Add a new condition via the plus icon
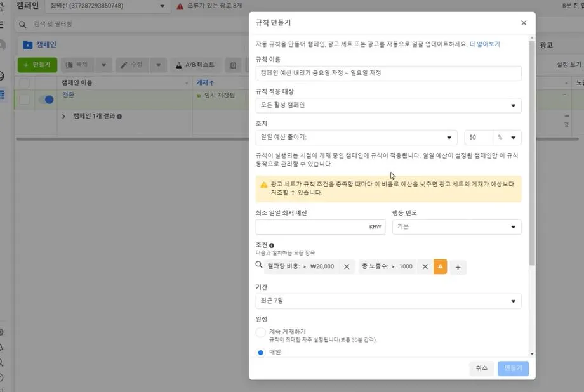Image resolution: width=584 pixels, height=392 pixels. point(458,266)
